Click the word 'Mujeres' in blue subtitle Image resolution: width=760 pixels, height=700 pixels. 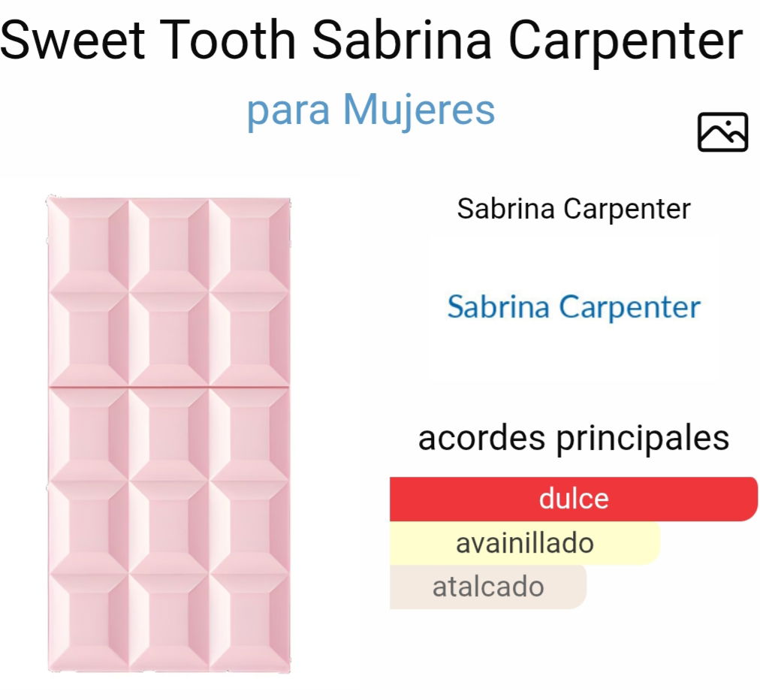pyautogui.click(x=419, y=110)
